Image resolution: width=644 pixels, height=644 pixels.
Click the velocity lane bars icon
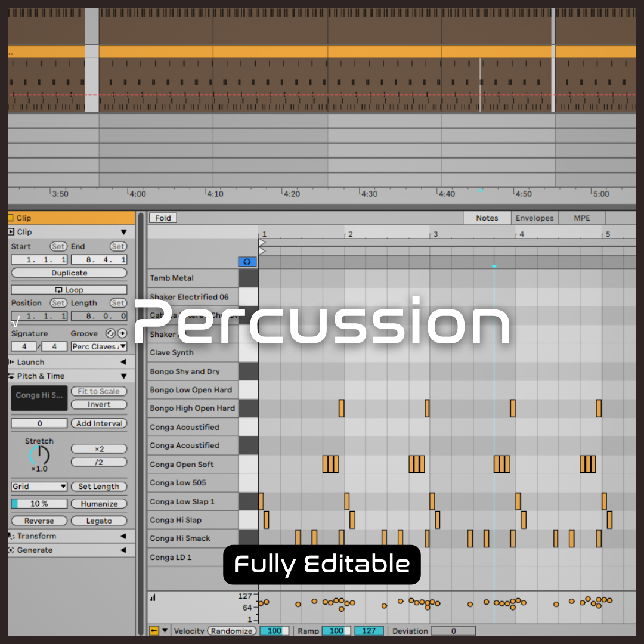[x=153, y=597]
